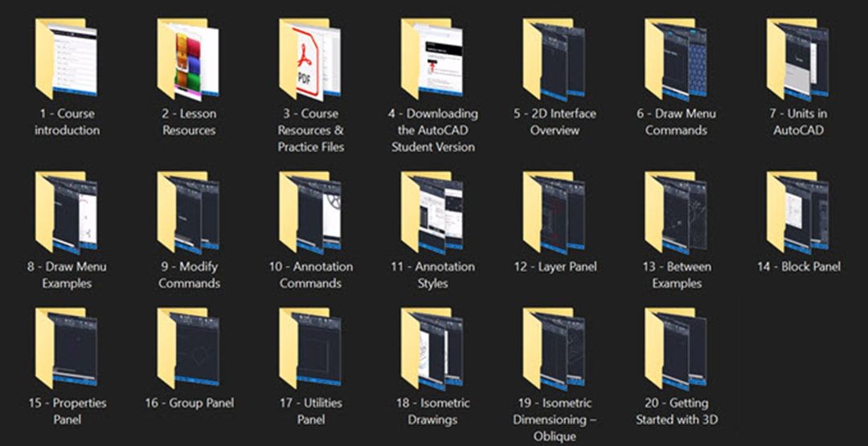The width and height of the screenshot is (868, 446).
Task: Select the '16 - Group Panel' folder icon
Action: tap(188, 348)
